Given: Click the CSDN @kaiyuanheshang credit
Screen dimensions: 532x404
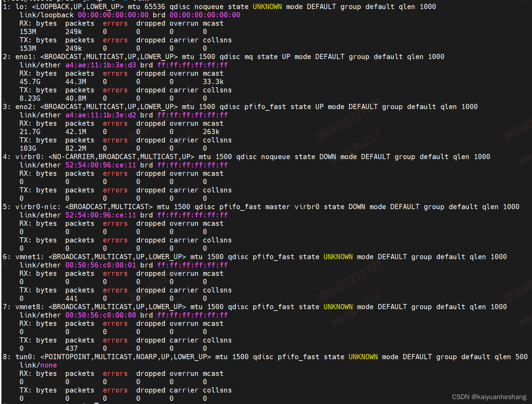Looking at the screenshot, I should (489, 397).
